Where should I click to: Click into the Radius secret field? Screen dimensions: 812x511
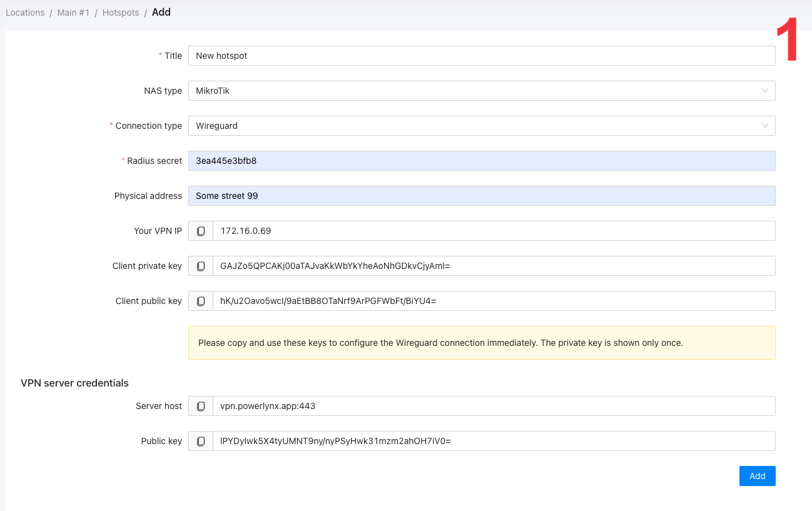pyautogui.click(x=482, y=161)
